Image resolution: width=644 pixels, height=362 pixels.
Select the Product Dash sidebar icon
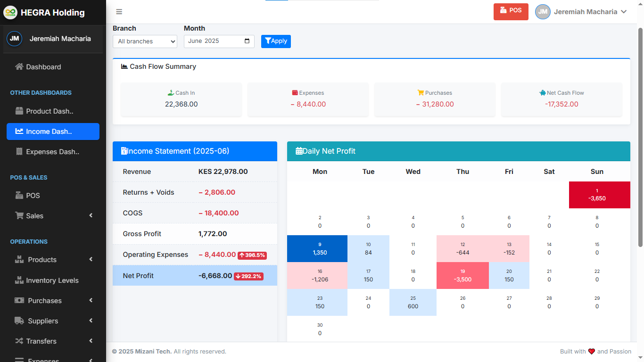coord(19,111)
